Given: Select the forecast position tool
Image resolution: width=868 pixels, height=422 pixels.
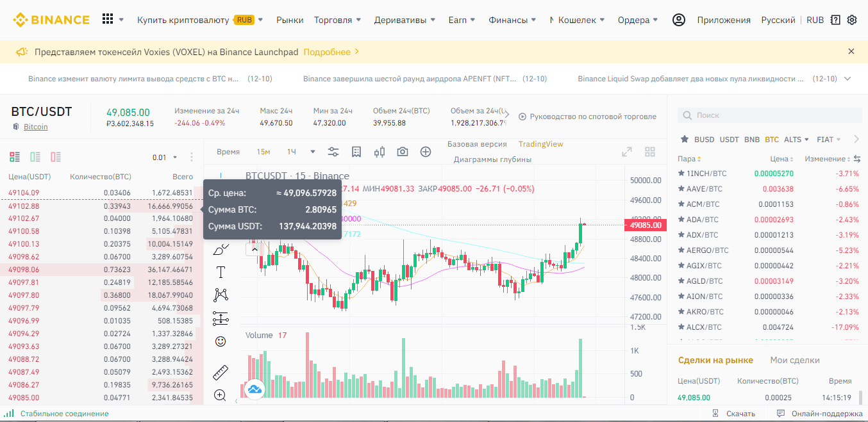Looking at the screenshot, I should tap(221, 318).
